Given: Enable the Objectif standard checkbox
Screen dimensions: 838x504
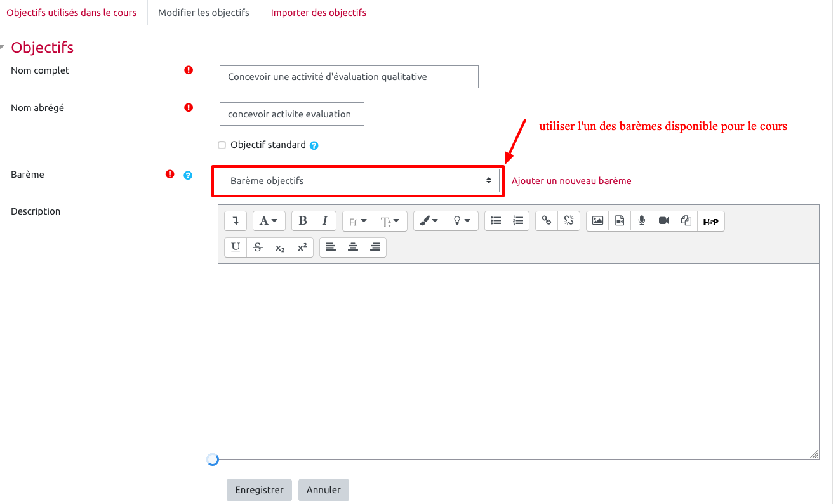Looking at the screenshot, I should [x=222, y=145].
